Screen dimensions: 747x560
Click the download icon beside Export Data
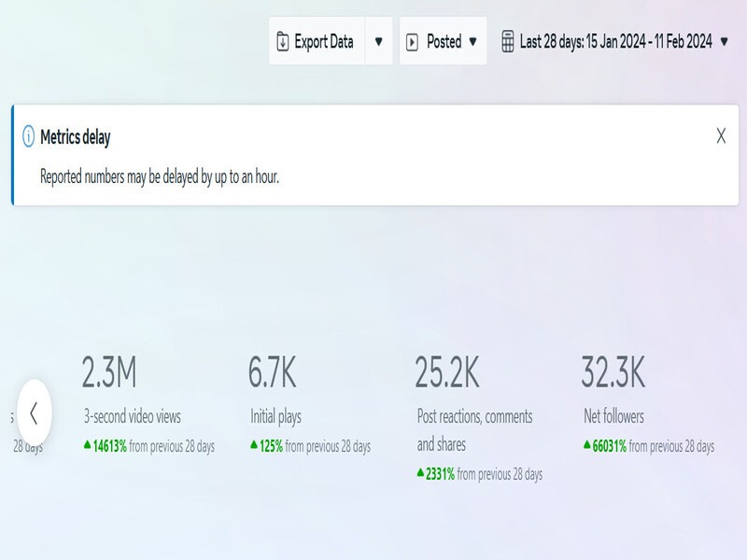283,42
